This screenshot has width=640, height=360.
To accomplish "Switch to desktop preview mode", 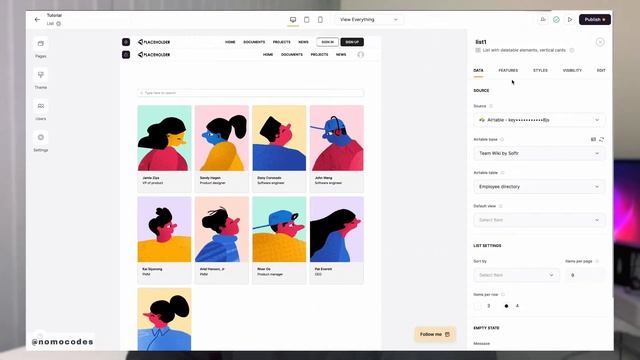I will point(293,20).
